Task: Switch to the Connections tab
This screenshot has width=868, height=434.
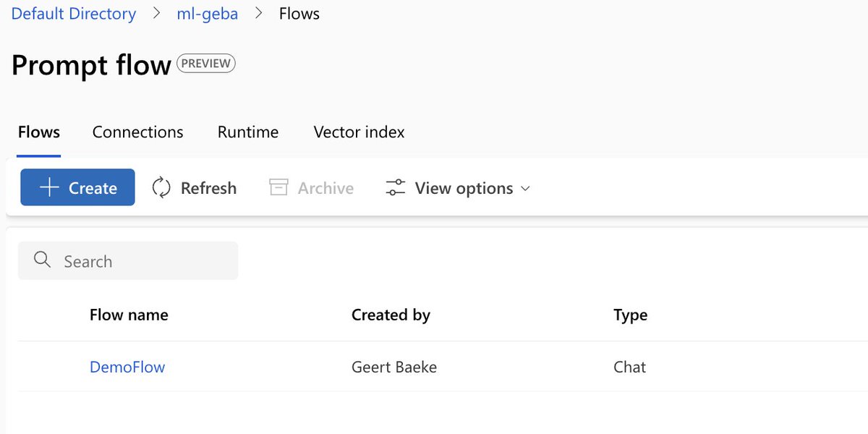Action: [137, 132]
